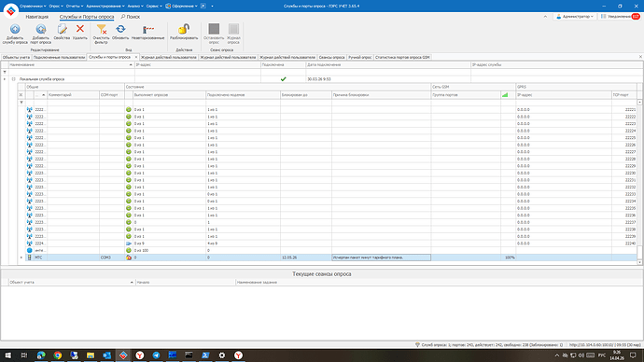Click Добавить порт опроса ribbon icon

coord(40,29)
